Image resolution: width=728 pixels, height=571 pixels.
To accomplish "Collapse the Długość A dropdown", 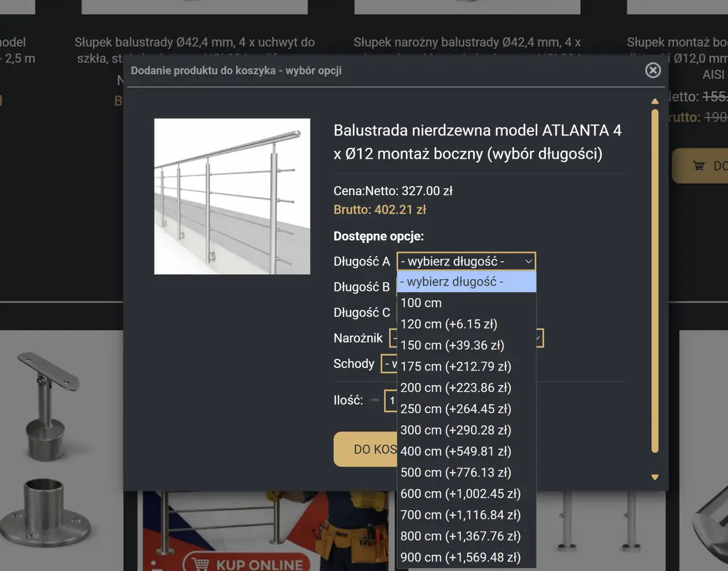I will point(466,262).
